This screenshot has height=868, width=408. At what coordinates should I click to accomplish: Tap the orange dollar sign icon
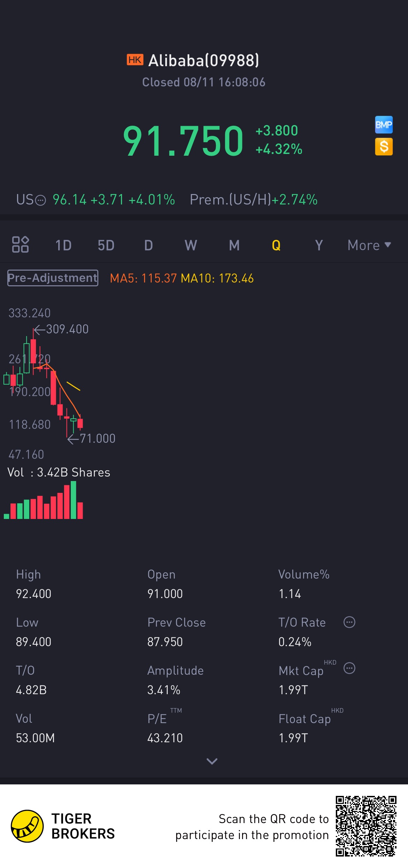pos(384,147)
